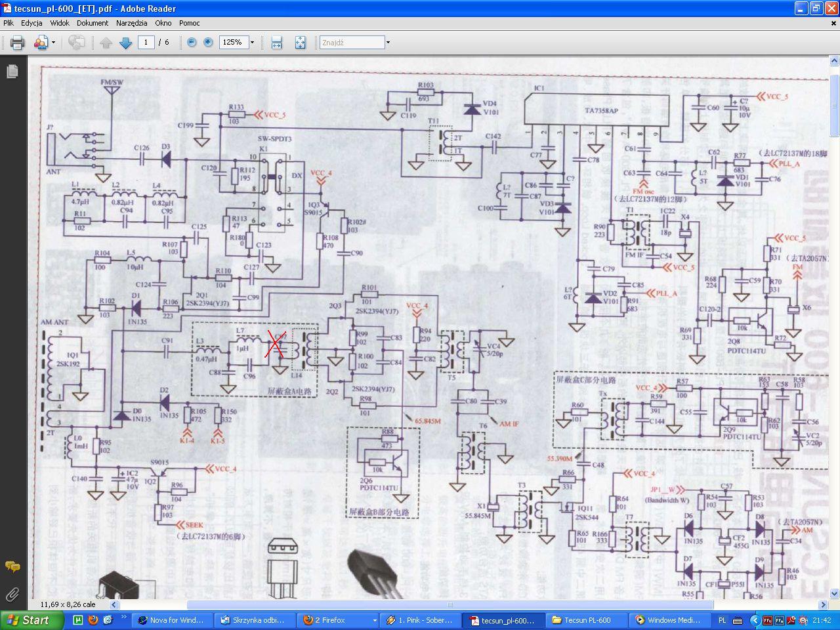Switch to Nova for Windows taskbar button
Viewport: 840px width, 630px height.
[172, 620]
